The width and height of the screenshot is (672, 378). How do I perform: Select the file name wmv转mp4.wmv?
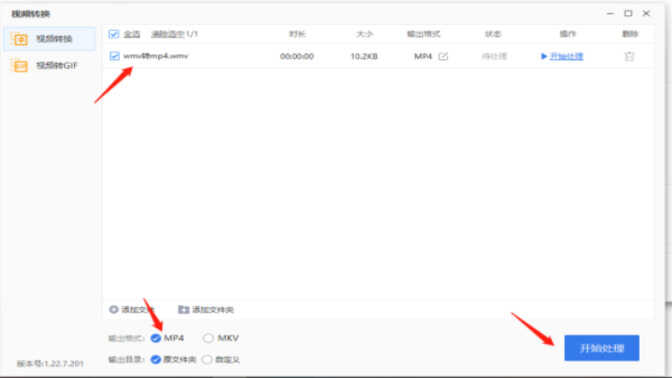[156, 56]
